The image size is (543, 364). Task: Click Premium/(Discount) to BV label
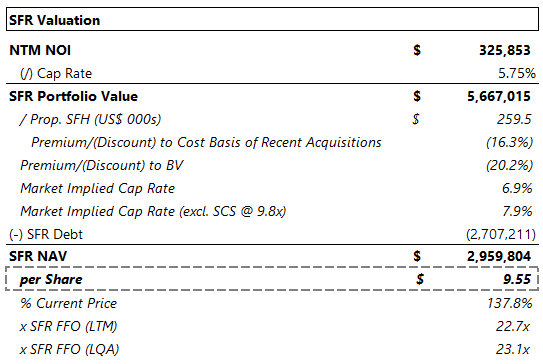tap(101, 165)
